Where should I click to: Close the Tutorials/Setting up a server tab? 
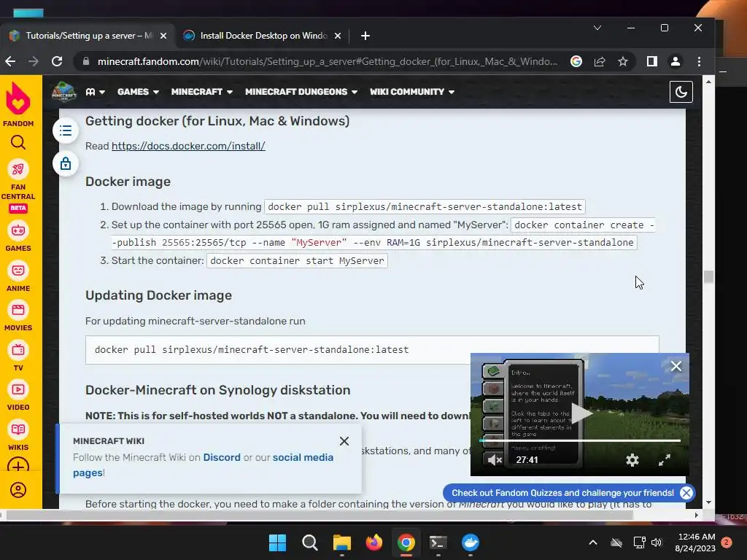[x=163, y=36]
